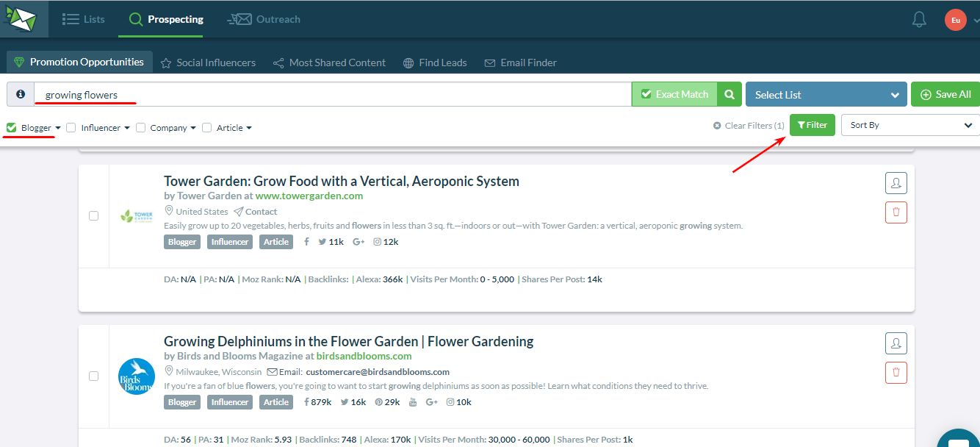Open Birds and Blooms Facebook 879k

[x=317, y=402]
